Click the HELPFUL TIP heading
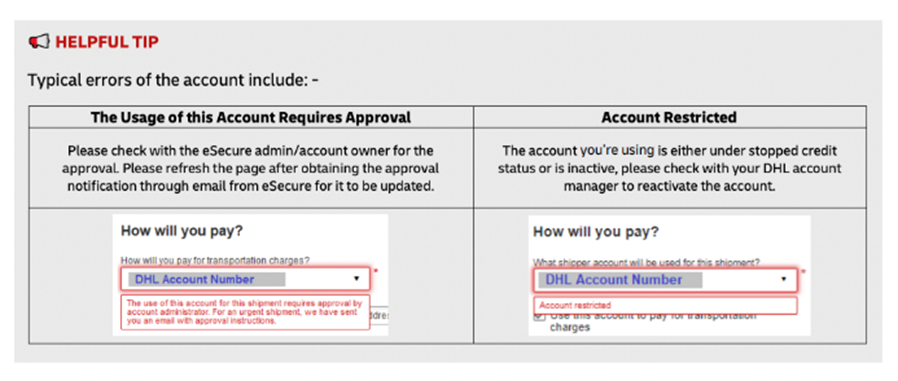898x381 pixels. [107, 42]
